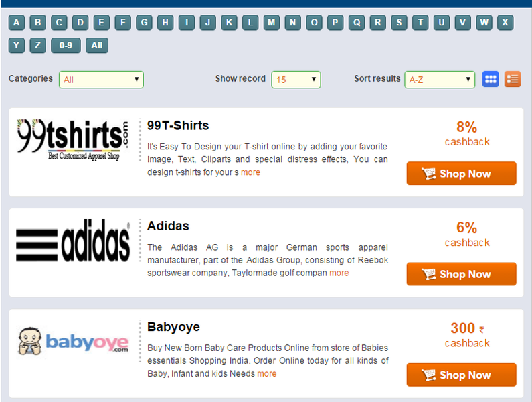Image resolution: width=532 pixels, height=402 pixels.
Task: Click the 99tshirts store logo
Action: point(74,140)
